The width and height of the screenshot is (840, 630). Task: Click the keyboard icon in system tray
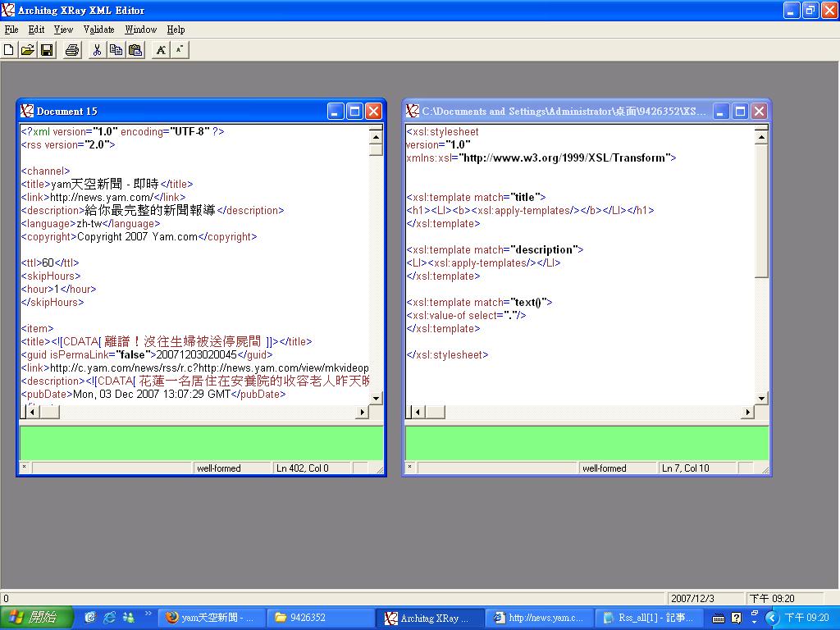(x=719, y=619)
